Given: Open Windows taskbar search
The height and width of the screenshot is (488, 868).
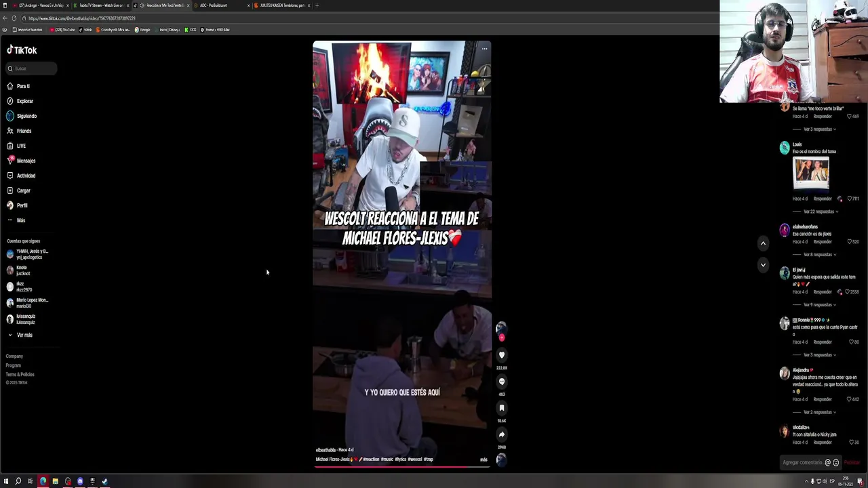Looking at the screenshot, I should tap(18, 481).
